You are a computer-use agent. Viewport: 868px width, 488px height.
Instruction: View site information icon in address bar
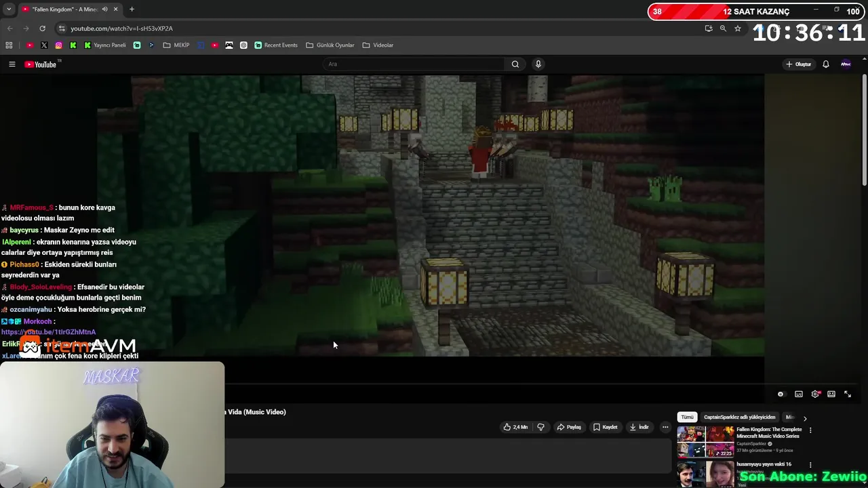pyautogui.click(x=62, y=28)
